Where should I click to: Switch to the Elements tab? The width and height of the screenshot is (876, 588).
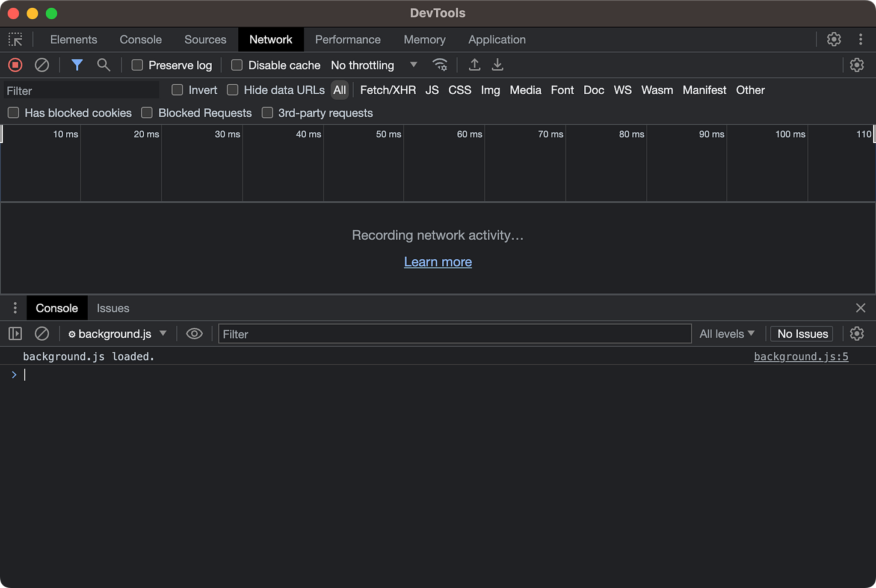pyautogui.click(x=73, y=40)
